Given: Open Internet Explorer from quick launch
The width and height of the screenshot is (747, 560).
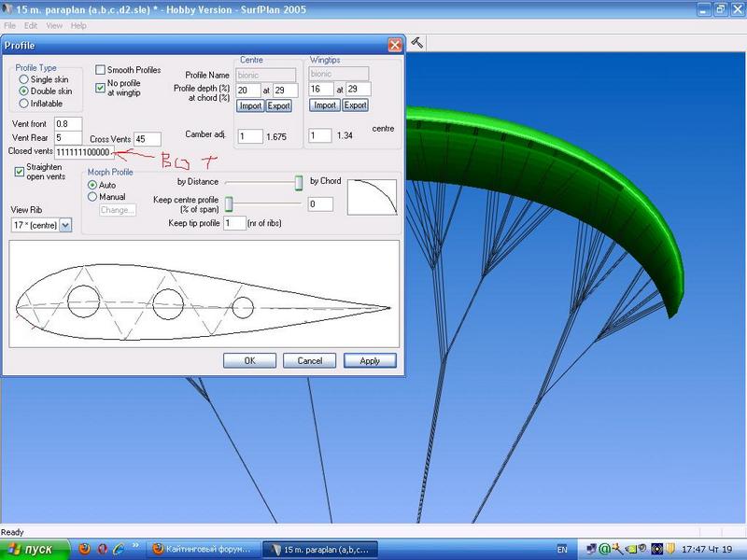Looking at the screenshot, I should [x=120, y=549].
